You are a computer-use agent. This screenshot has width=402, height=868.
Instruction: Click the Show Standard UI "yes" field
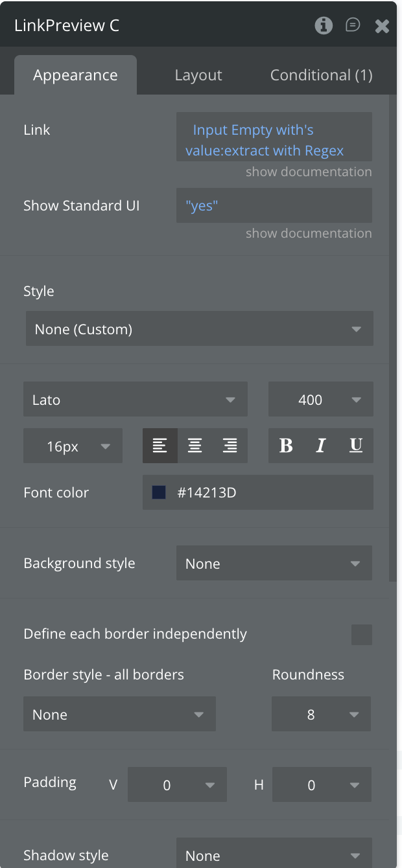(x=274, y=206)
